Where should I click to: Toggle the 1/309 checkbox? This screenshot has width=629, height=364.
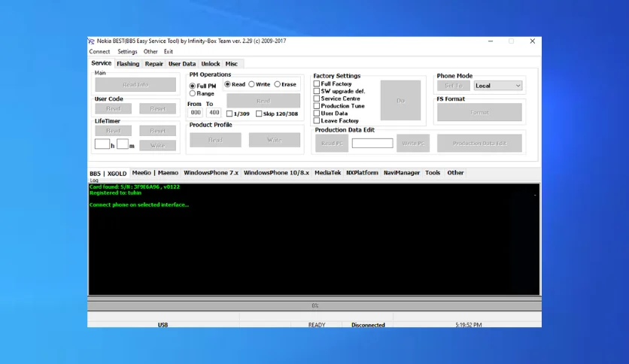tap(229, 114)
